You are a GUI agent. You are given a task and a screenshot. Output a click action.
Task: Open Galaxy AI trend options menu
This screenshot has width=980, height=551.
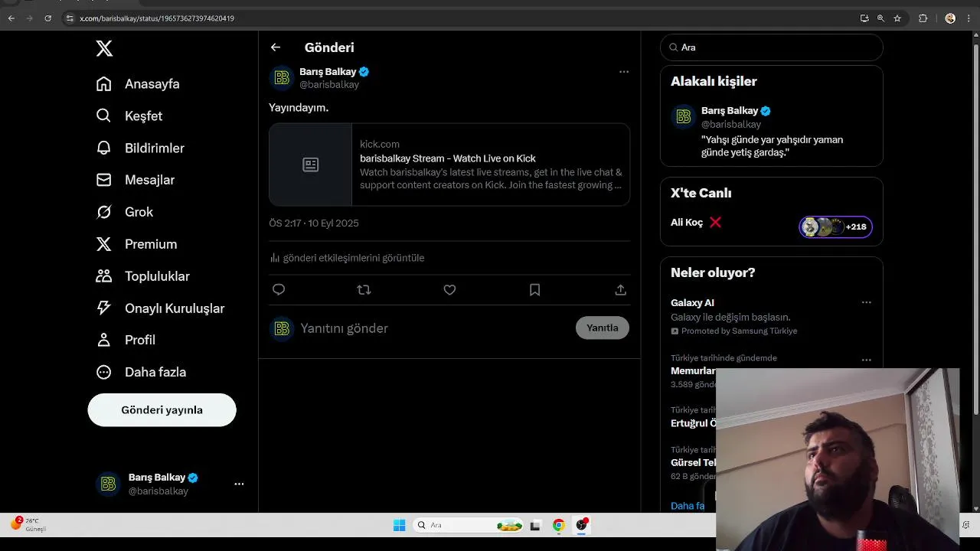coord(866,302)
